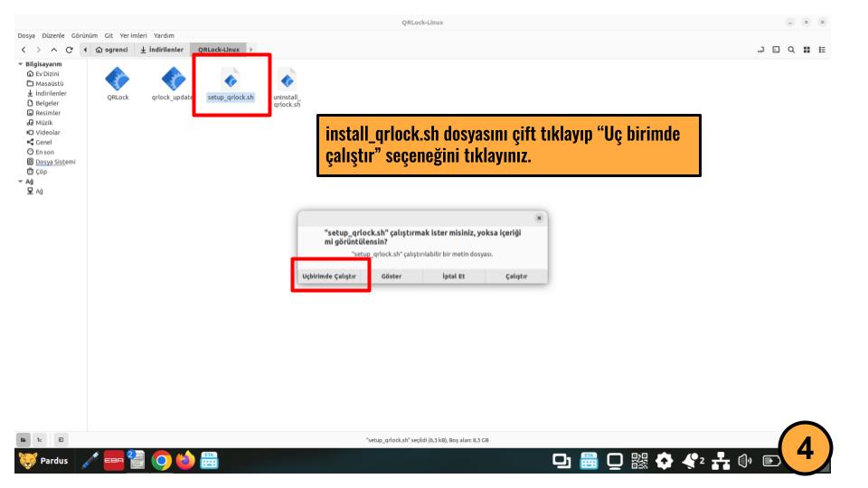868x488 pixels.
Task: Switch to icon grid view
Action: tap(807, 49)
